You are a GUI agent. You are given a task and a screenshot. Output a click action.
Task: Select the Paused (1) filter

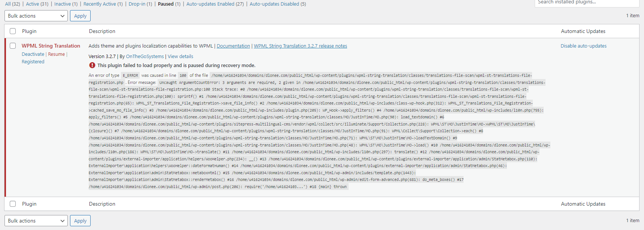tap(169, 4)
